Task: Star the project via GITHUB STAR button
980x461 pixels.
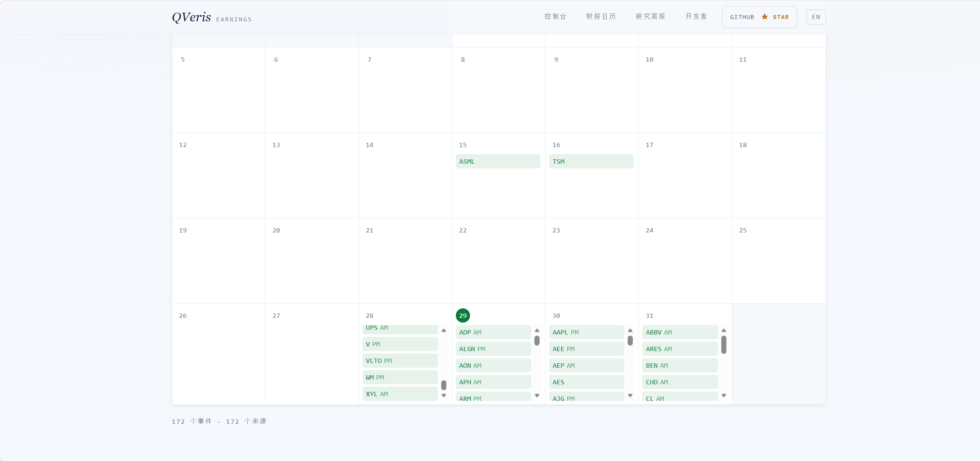Action: point(759,17)
